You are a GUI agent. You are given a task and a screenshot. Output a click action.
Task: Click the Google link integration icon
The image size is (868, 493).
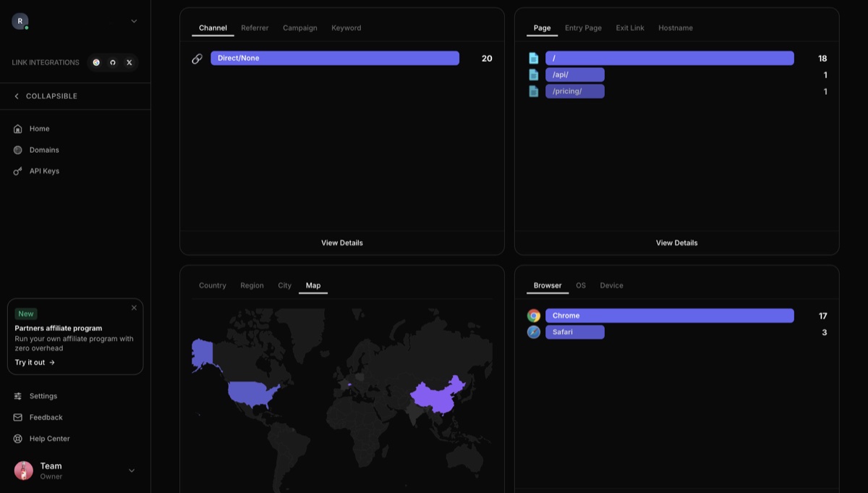click(x=96, y=62)
